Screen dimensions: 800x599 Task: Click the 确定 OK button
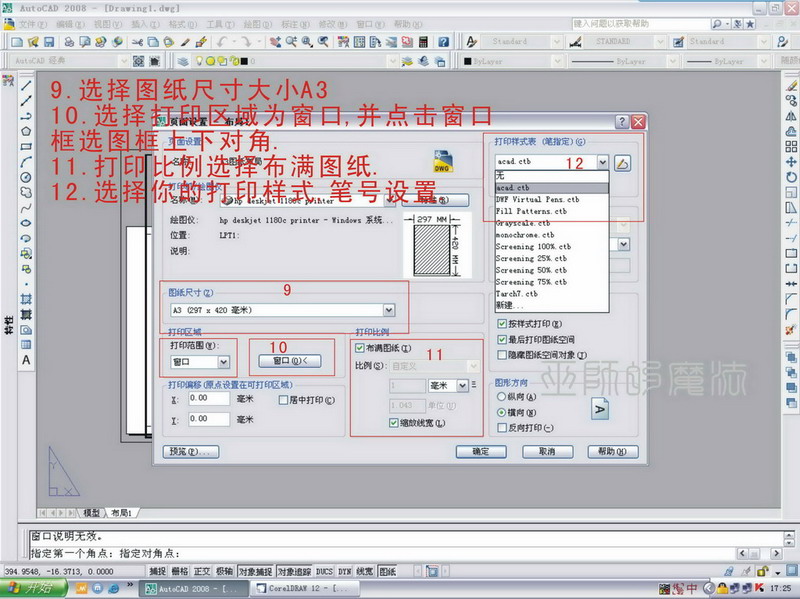[x=481, y=452]
